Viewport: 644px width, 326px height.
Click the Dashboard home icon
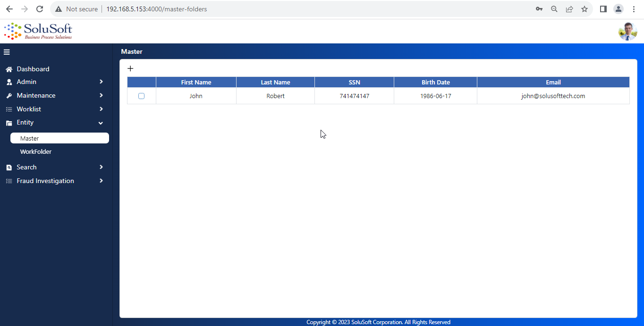click(x=8, y=69)
